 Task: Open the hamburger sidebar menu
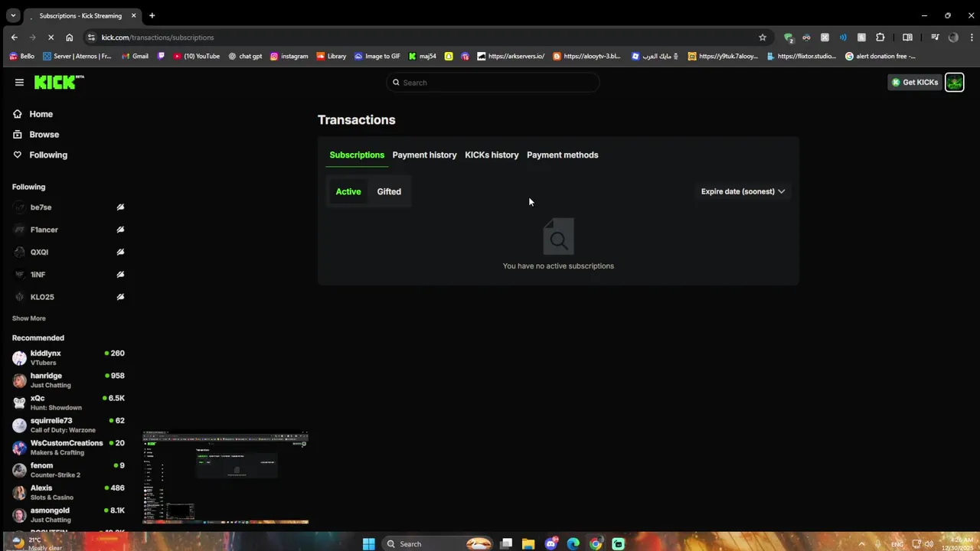coord(19,83)
